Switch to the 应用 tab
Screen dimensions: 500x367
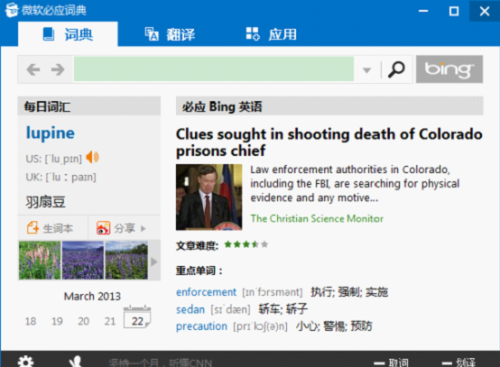click(x=271, y=34)
